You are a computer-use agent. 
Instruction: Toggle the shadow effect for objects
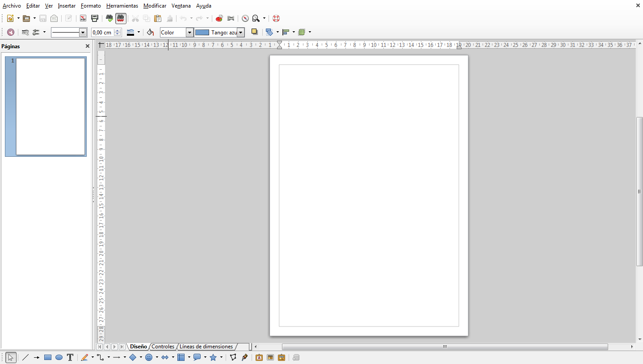[254, 32]
